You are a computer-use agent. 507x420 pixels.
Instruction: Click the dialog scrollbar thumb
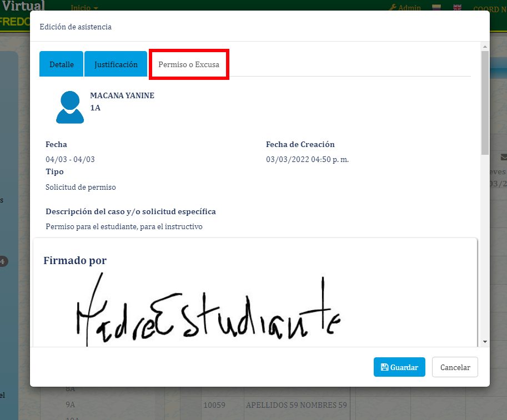(x=485, y=103)
